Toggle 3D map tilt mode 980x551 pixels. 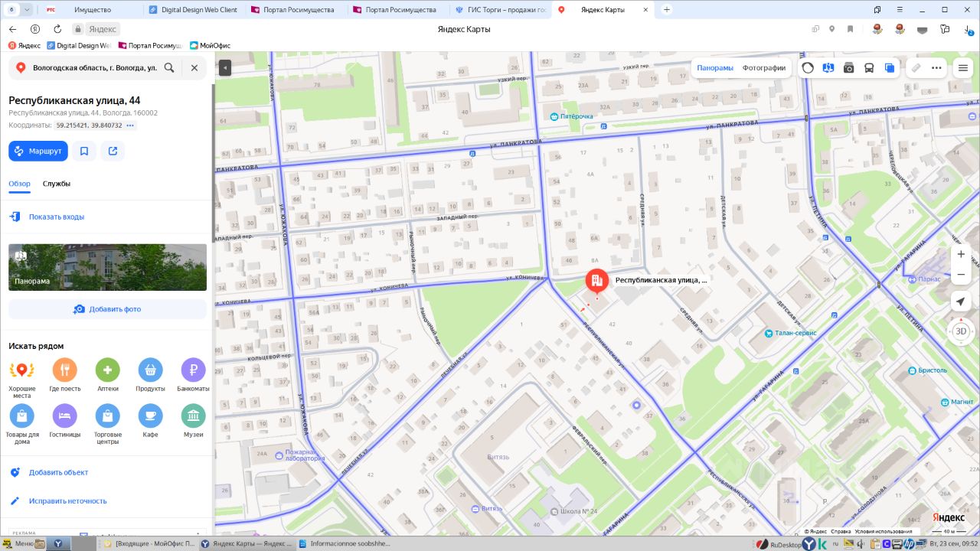(961, 331)
